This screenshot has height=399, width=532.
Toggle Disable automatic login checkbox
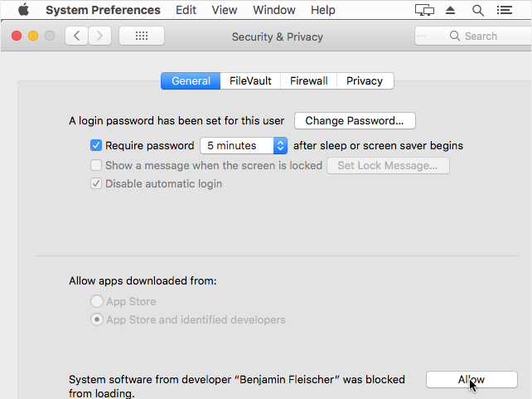point(96,183)
